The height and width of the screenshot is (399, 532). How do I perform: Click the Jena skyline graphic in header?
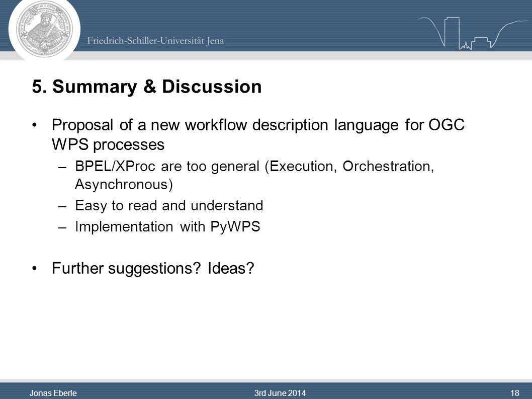[x=473, y=33]
